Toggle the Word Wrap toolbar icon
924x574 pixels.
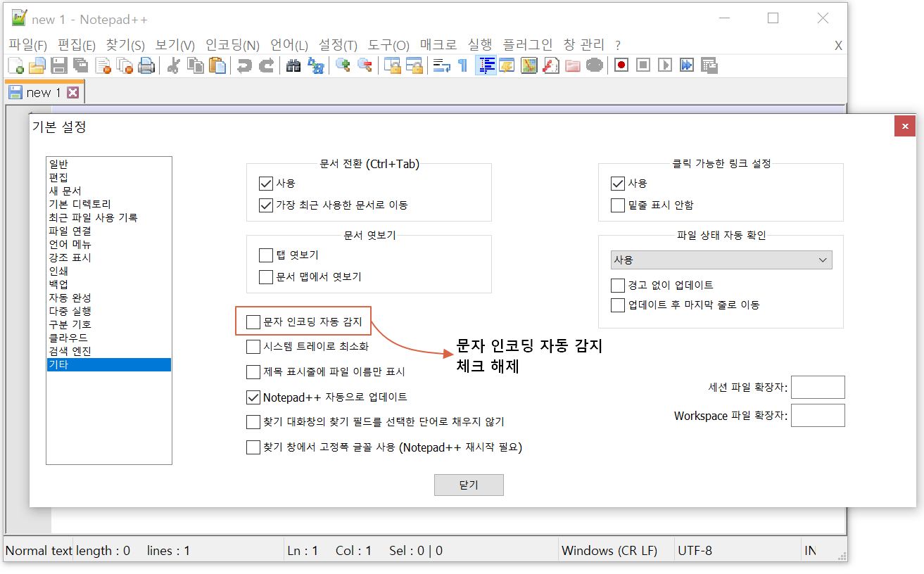pyautogui.click(x=441, y=66)
